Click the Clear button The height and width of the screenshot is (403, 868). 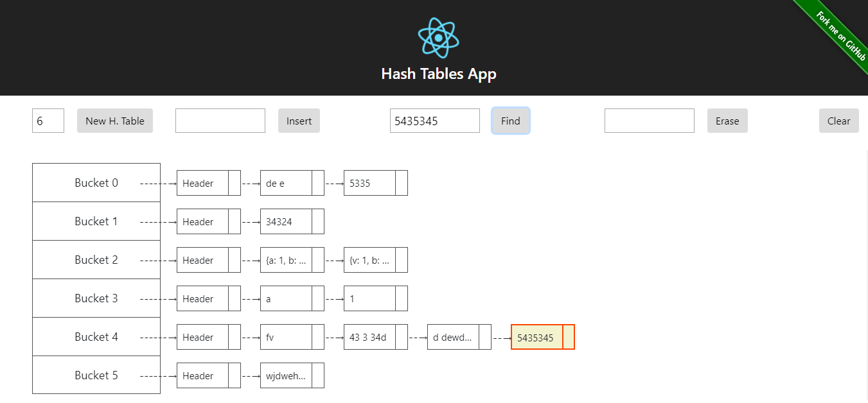[x=839, y=121]
